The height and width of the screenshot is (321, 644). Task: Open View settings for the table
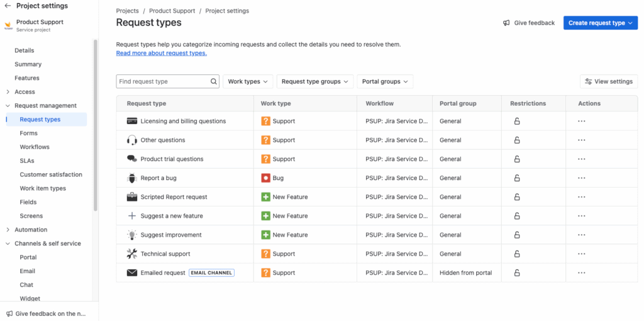pos(609,81)
